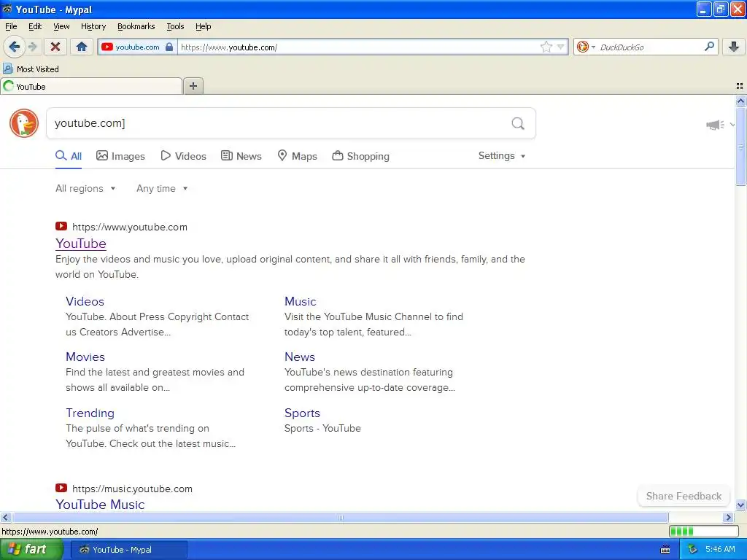Switch to the Maps results tab
The image size is (747, 560).
298,156
